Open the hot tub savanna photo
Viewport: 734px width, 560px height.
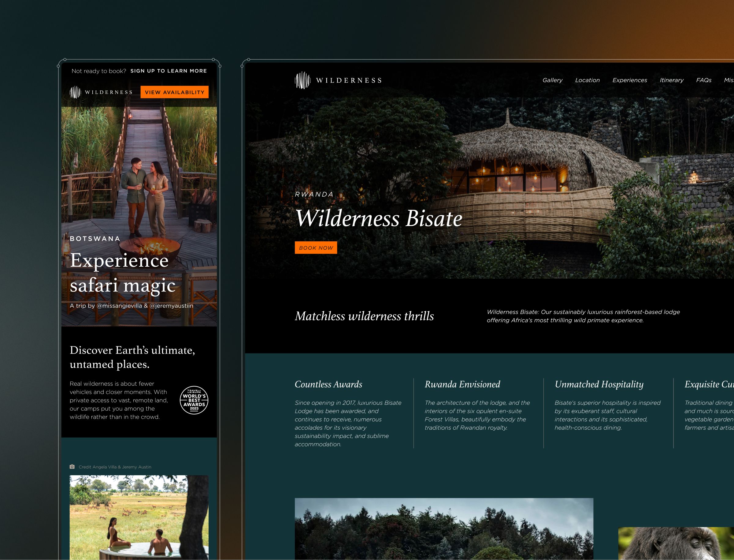pyautogui.click(x=139, y=517)
